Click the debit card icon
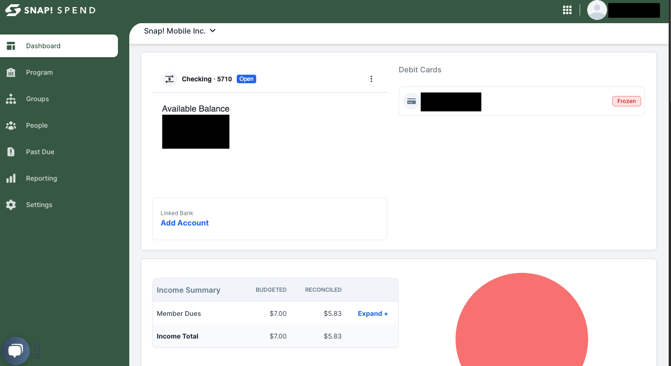 411,101
